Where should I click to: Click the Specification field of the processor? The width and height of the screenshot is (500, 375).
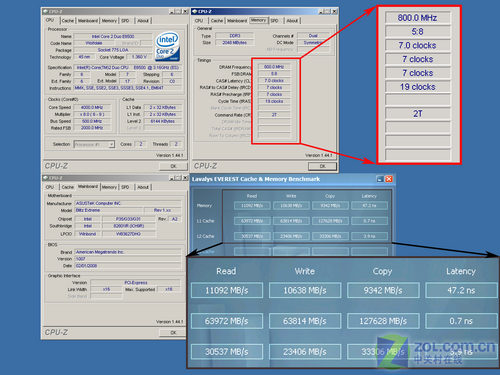click(x=128, y=67)
